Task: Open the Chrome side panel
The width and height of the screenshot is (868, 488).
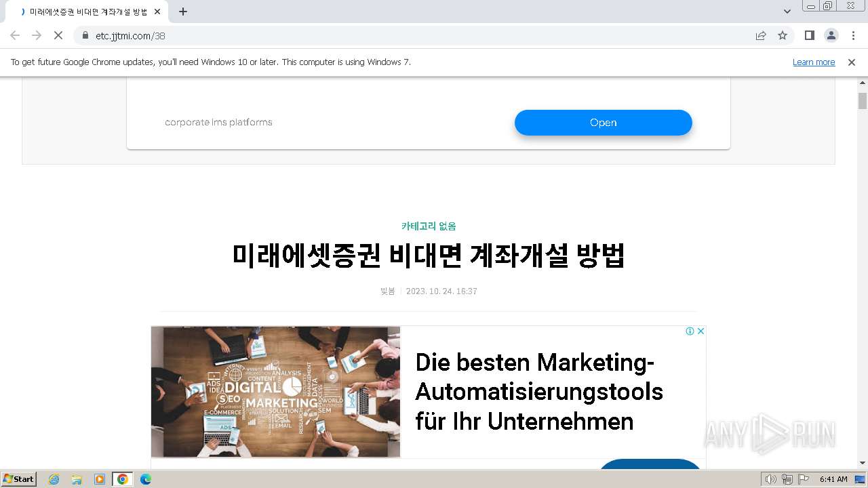Action: coord(809,35)
